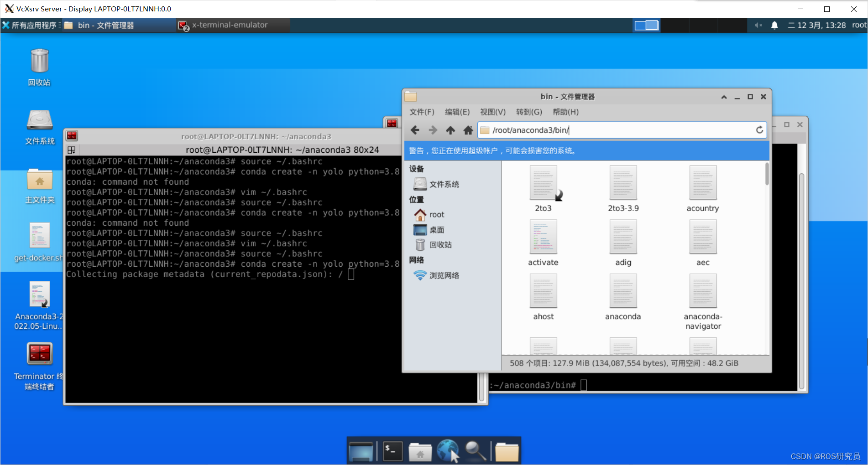Open a terminal from the taskbar dollar-sign icon
The height and width of the screenshot is (465, 868).
392,450
